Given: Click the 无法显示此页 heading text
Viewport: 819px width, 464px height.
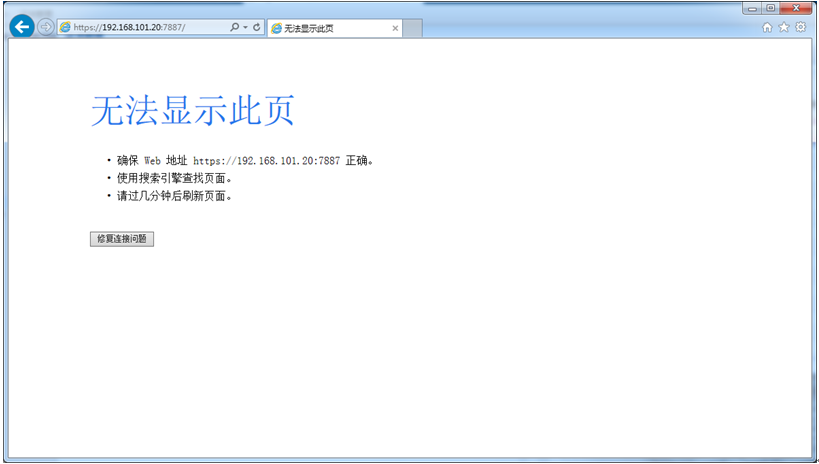Looking at the screenshot, I should (193, 111).
